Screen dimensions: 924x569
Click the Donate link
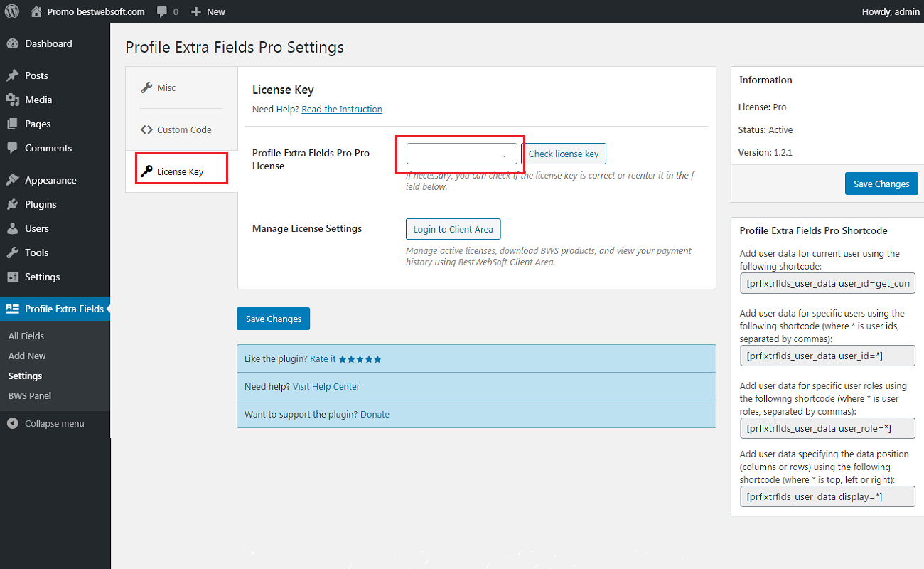click(x=375, y=415)
